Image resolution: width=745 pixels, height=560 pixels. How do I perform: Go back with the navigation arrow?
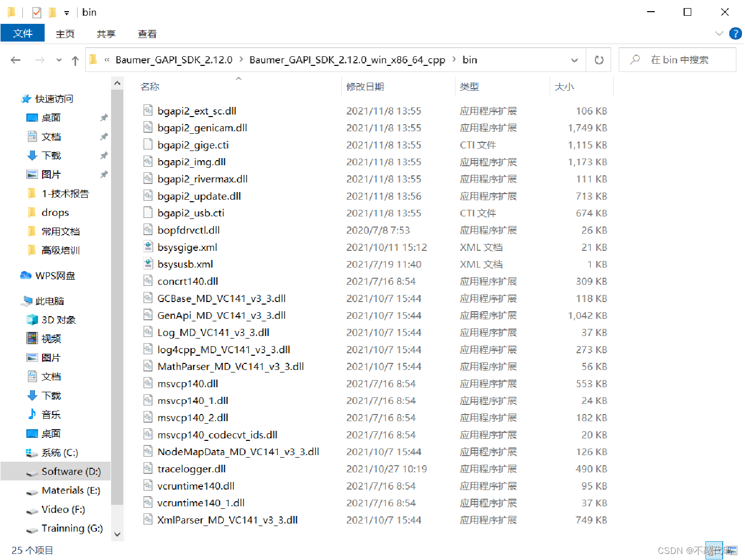click(x=15, y=59)
